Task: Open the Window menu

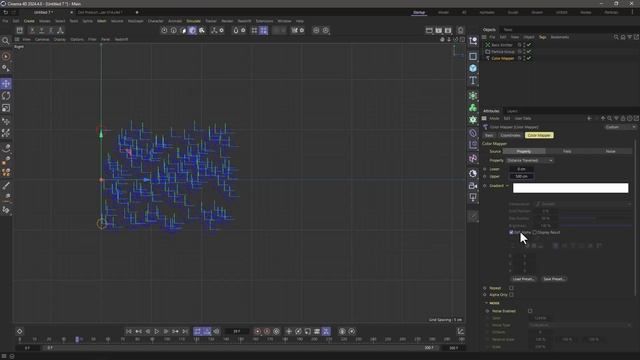Action: tap(284, 21)
